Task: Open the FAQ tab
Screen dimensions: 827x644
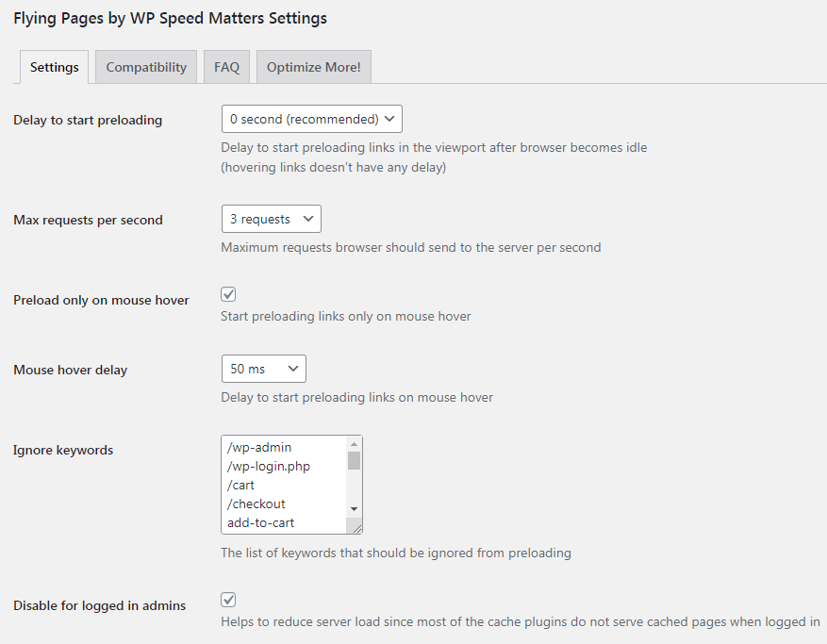Action: (x=226, y=67)
